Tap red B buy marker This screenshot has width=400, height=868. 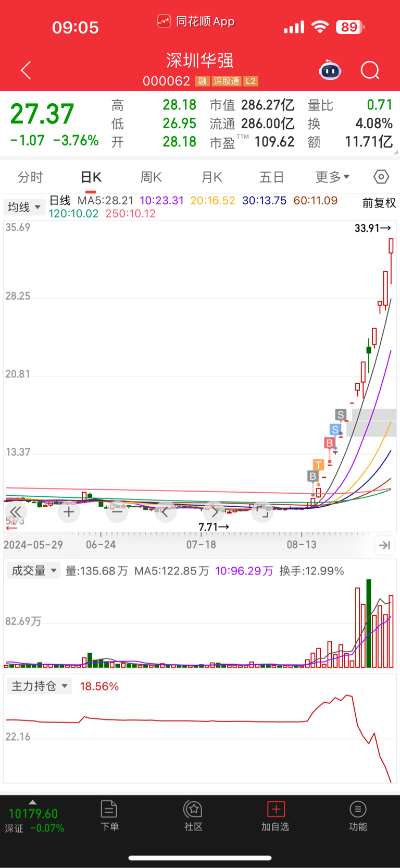(x=329, y=443)
